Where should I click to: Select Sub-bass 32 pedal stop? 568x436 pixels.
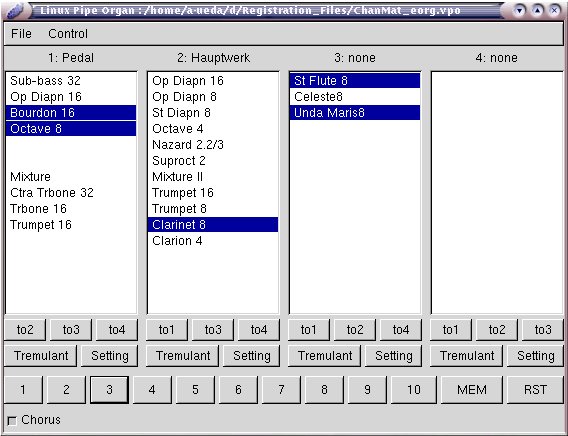(71, 80)
